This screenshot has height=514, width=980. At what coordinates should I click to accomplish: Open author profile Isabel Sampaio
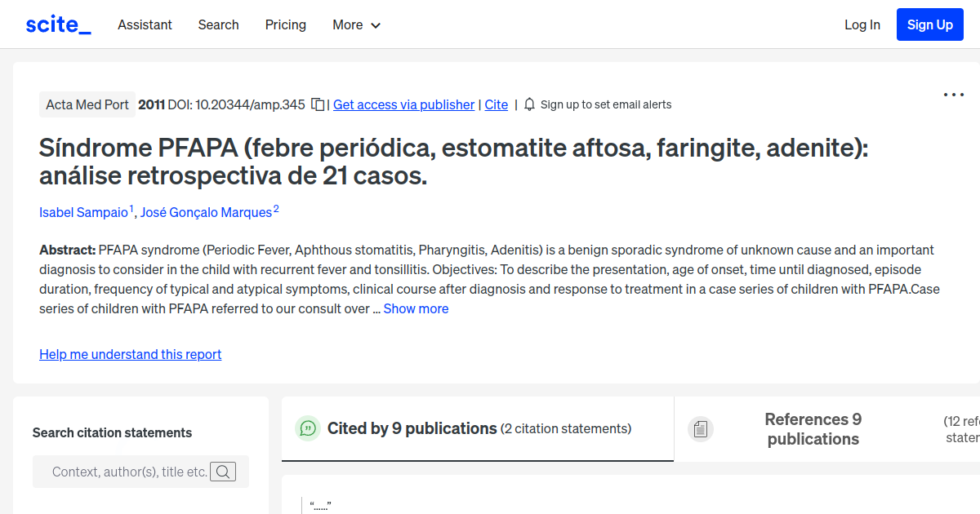(x=83, y=212)
